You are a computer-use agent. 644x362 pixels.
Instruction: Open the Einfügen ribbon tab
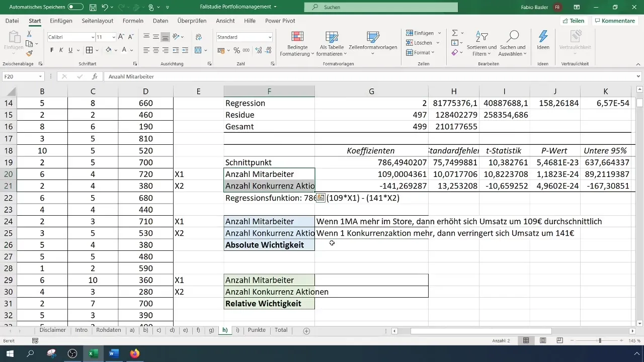61,21
